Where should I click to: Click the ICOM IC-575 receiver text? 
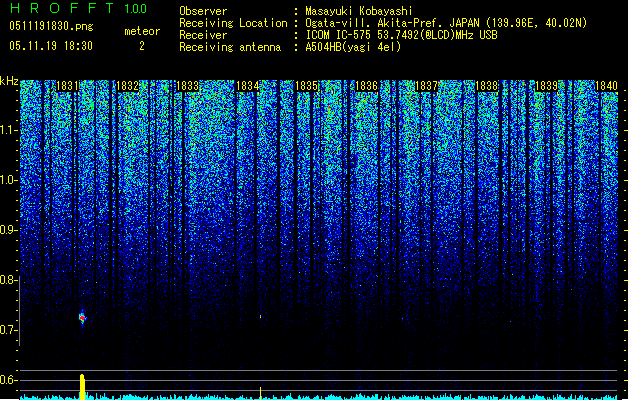[x=401, y=35]
